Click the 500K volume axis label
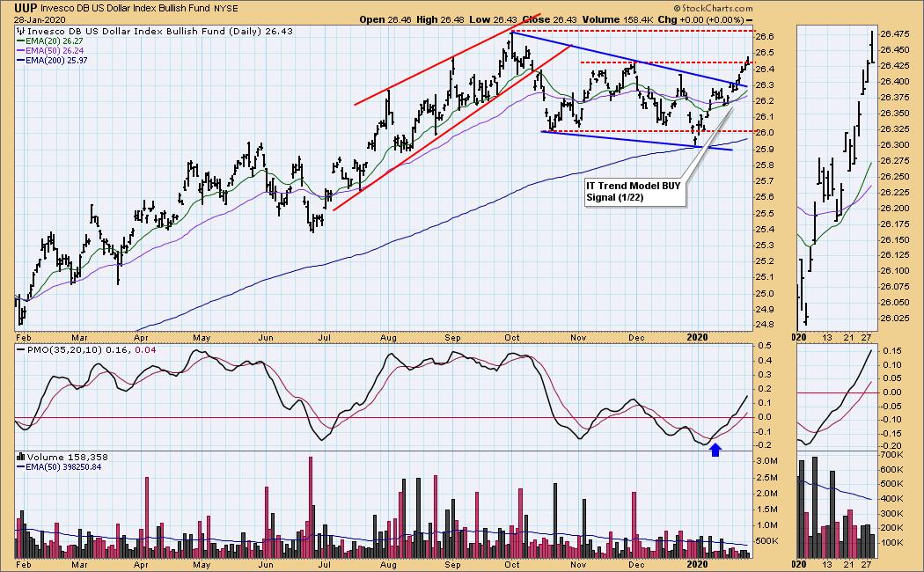This screenshot has width=924, height=572. point(766,541)
